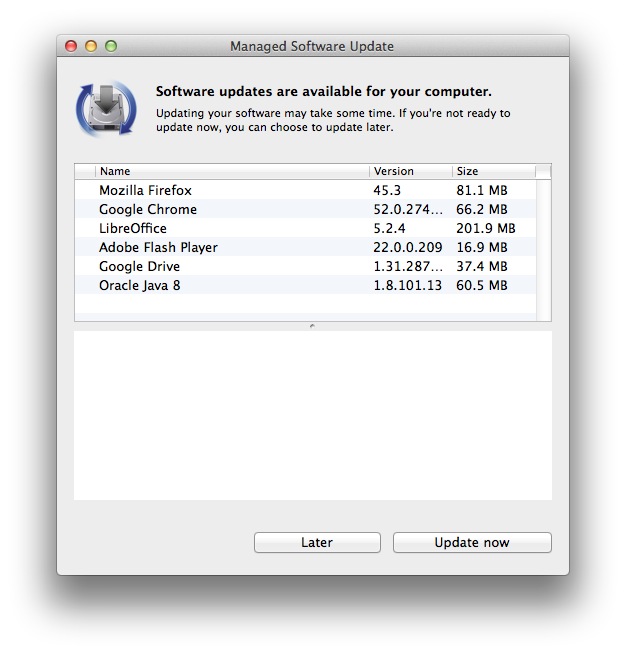This screenshot has height=654, width=626.
Task: Click the truncated Chrome version 52.0.274… cell
Action: tap(408, 209)
